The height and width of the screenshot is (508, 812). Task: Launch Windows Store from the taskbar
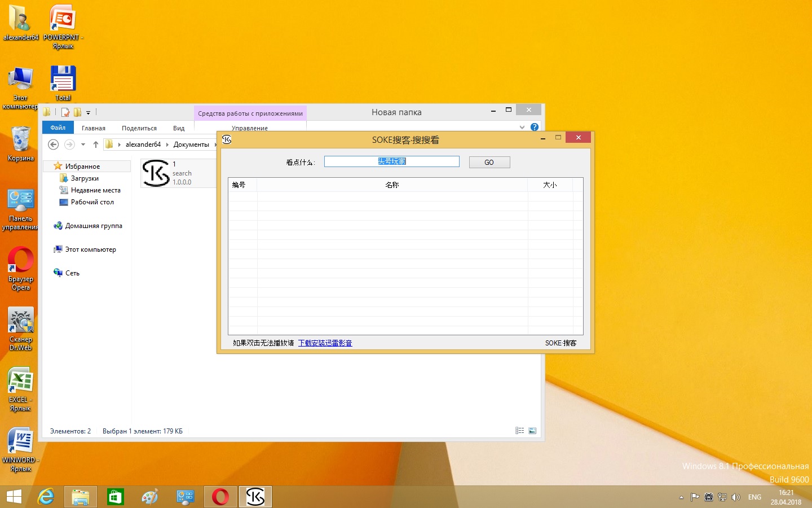[x=116, y=497]
